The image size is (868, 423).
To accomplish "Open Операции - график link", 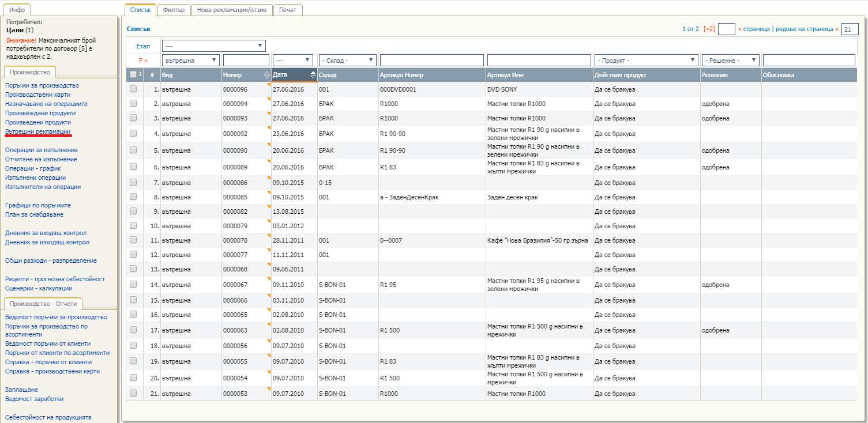I will (x=33, y=168).
